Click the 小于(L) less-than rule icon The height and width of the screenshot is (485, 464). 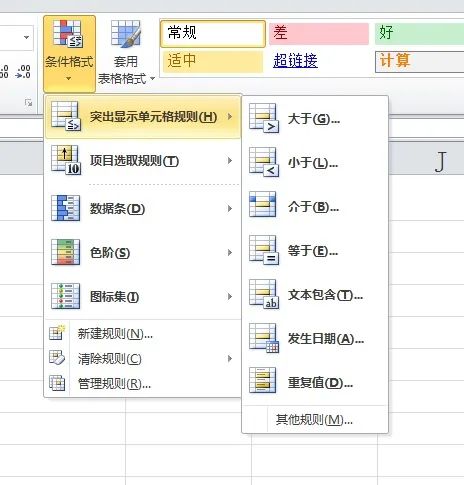[264, 162]
